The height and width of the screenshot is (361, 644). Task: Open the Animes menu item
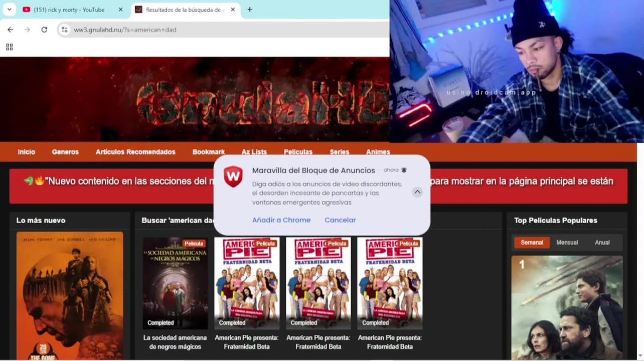pyautogui.click(x=378, y=152)
